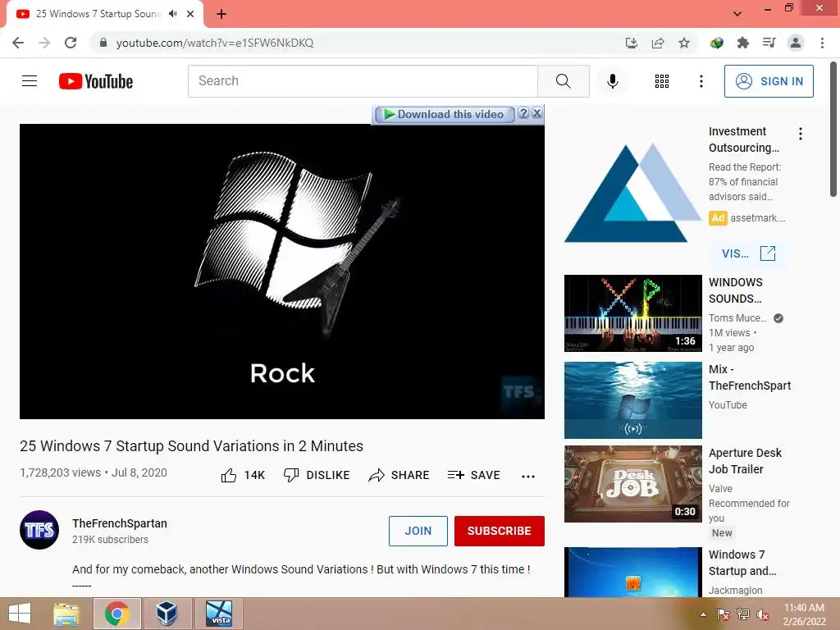Click the Aperture Desk Job Trailer title
The width and height of the screenshot is (840, 630).
coord(745,461)
